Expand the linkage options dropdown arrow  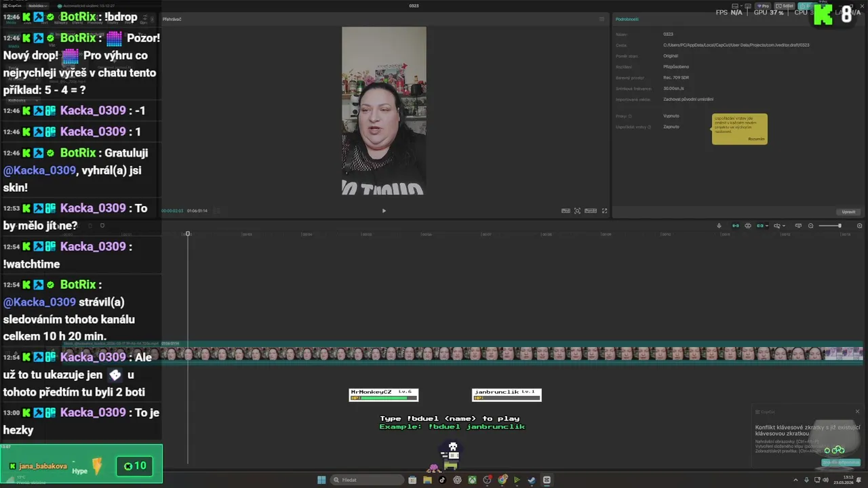[x=767, y=226]
